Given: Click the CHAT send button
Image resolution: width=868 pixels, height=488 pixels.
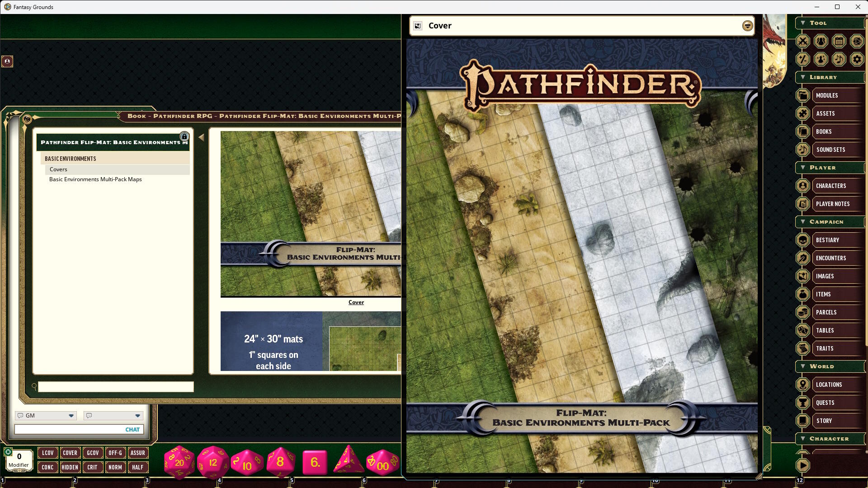Looking at the screenshot, I should (132, 430).
